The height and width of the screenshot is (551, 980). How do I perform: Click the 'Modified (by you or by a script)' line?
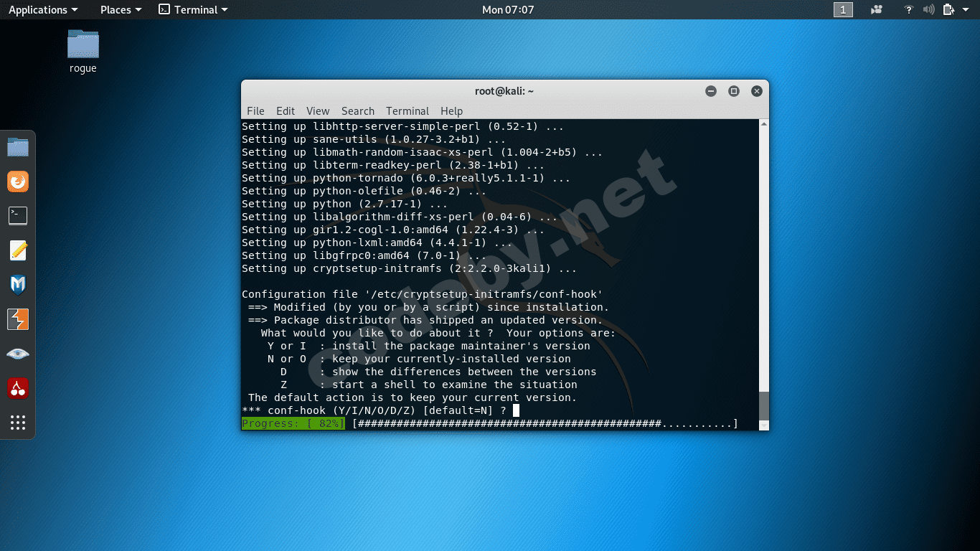pos(429,307)
